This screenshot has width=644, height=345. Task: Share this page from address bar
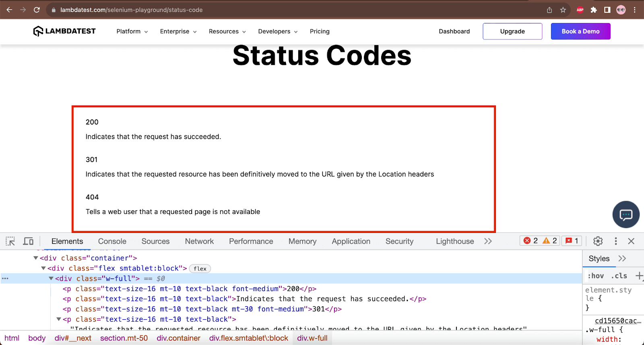(x=549, y=10)
